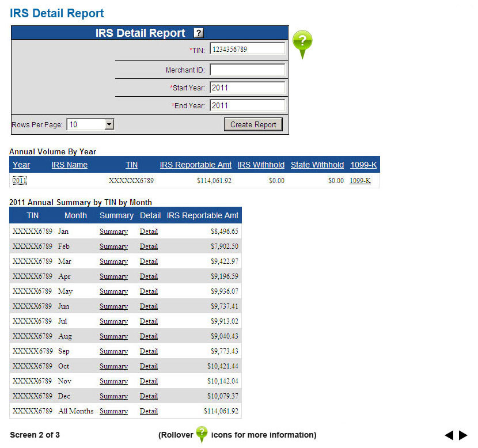478x448 pixels.
Task: Select the Start Year field
Action: click(247, 88)
